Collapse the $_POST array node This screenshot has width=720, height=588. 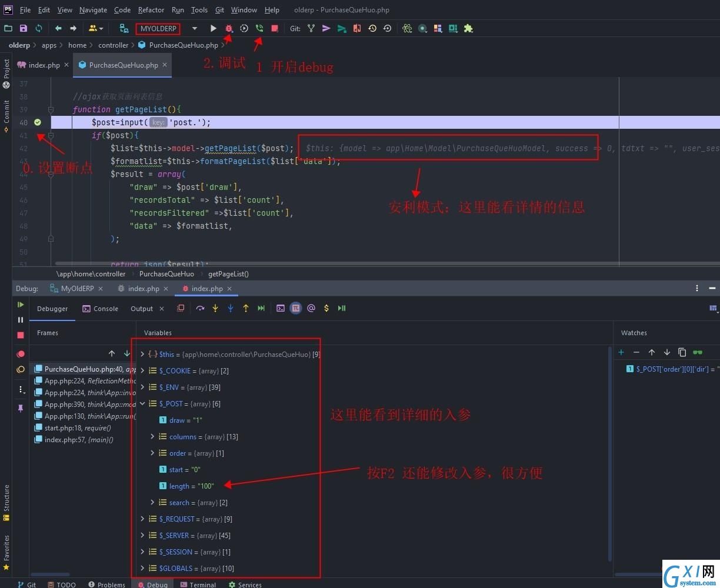tap(142, 404)
